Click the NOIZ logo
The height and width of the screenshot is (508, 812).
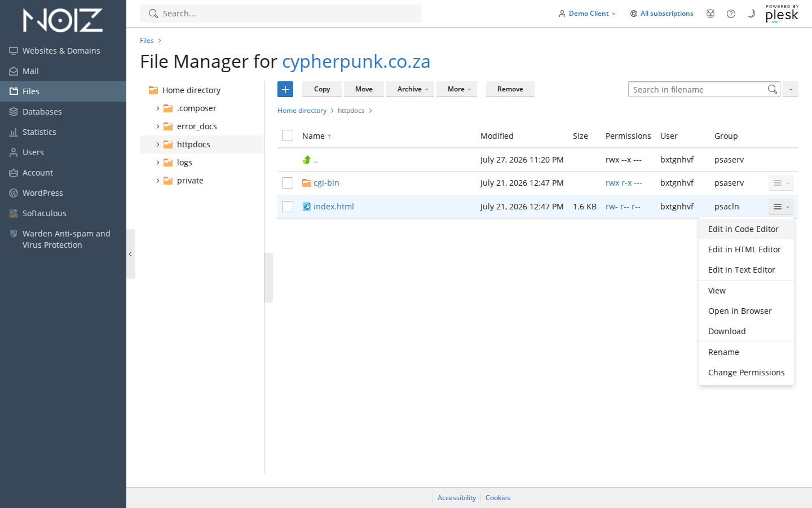[63, 20]
